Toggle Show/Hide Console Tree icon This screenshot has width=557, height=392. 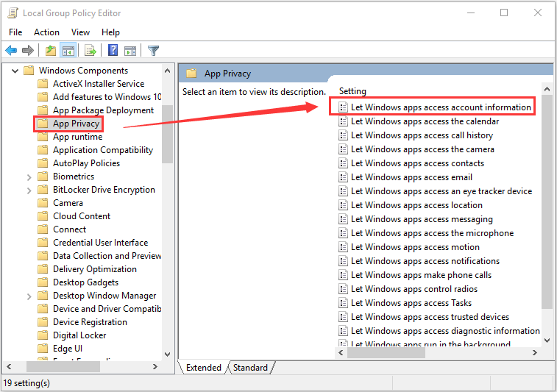[x=68, y=51]
